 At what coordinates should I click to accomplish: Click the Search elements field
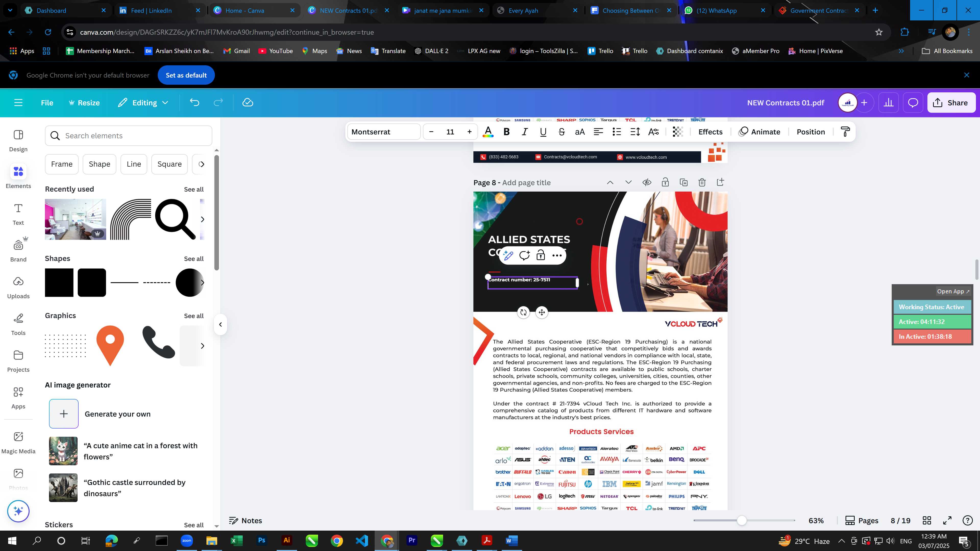point(129,136)
